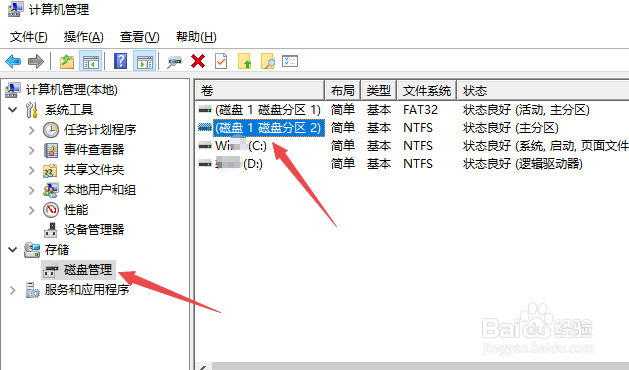
Task: Click 状态良好 (活动, 主分区) status cell
Action: click(x=526, y=110)
